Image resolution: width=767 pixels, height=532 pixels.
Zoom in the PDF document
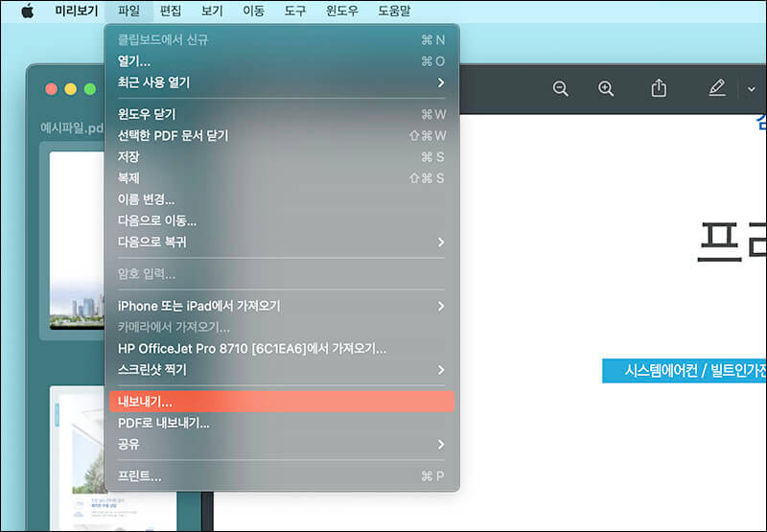tap(606, 88)
